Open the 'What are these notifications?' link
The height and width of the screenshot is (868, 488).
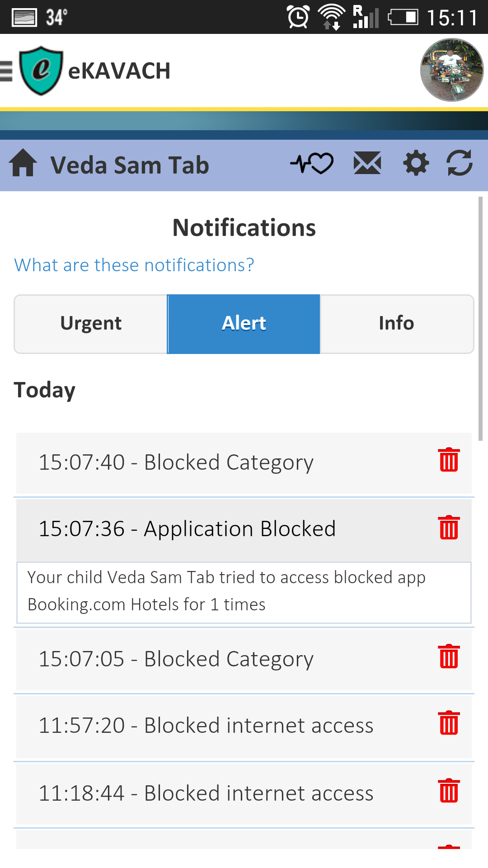(134, 265)
